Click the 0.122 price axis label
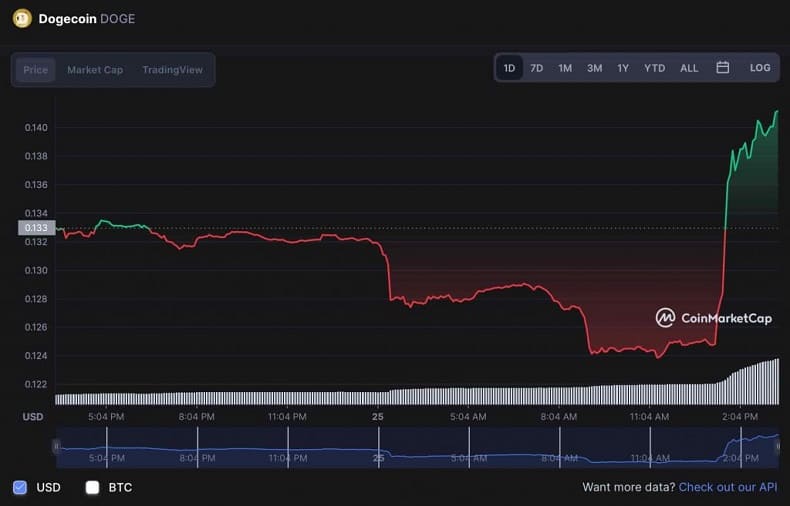 (x=36, y=384)
